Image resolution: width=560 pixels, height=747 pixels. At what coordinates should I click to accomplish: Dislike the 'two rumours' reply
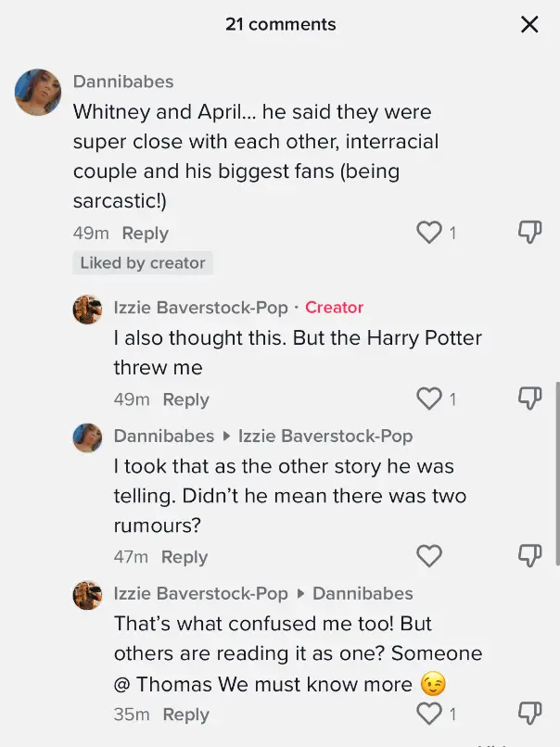tap(529, 555)
